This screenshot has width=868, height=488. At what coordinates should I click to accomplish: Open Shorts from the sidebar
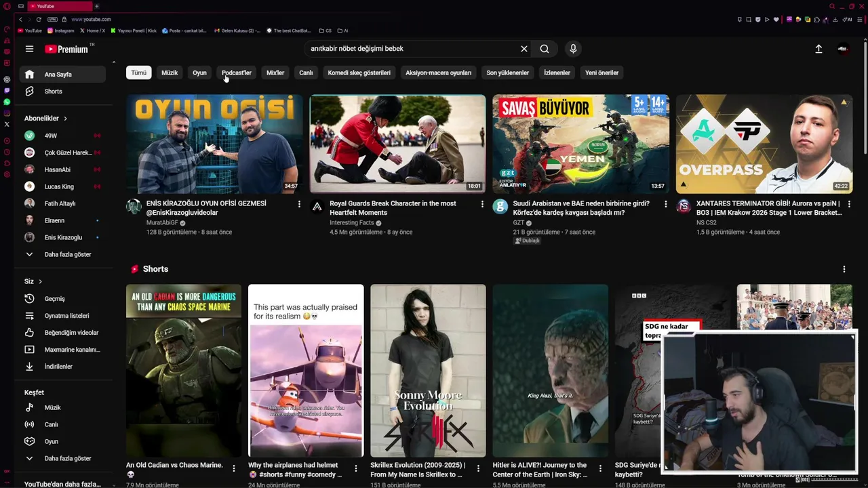click(x=61, y=91)
